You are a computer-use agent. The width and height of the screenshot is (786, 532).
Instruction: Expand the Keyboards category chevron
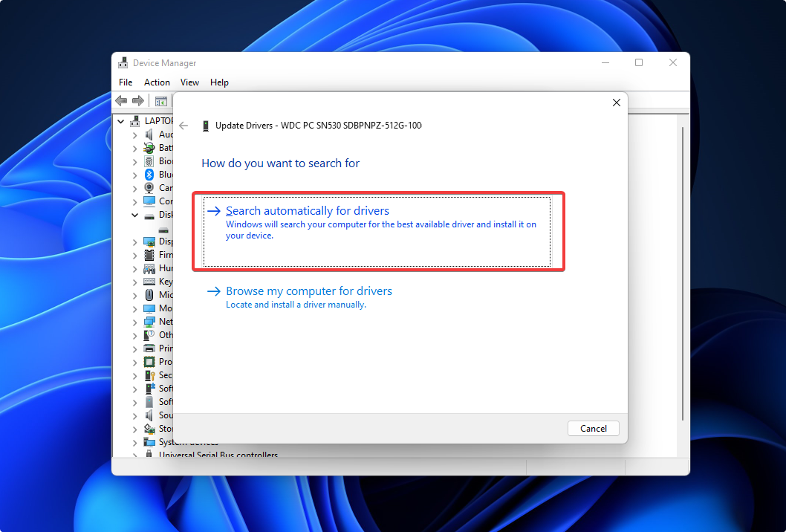[134, 282]
